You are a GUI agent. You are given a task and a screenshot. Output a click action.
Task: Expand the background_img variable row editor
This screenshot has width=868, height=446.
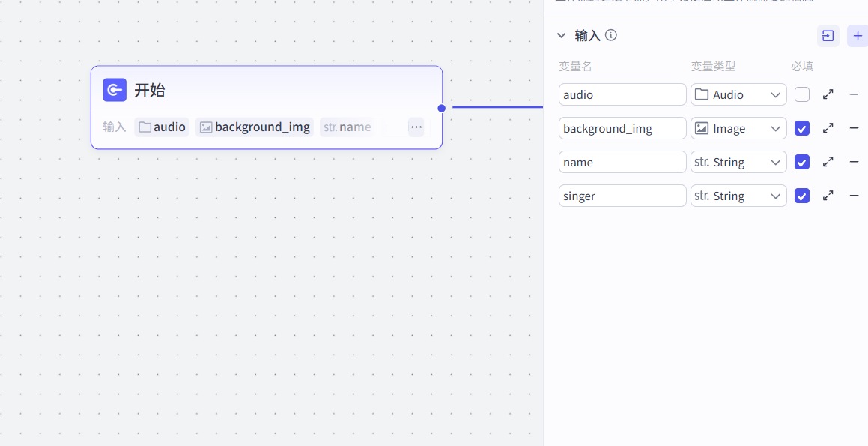[828, 128]
